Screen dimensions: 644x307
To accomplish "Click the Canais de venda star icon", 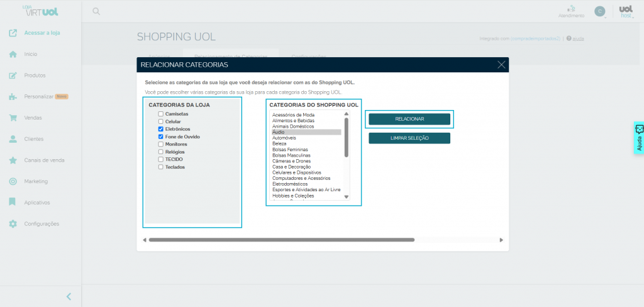I will coord(13,160).
